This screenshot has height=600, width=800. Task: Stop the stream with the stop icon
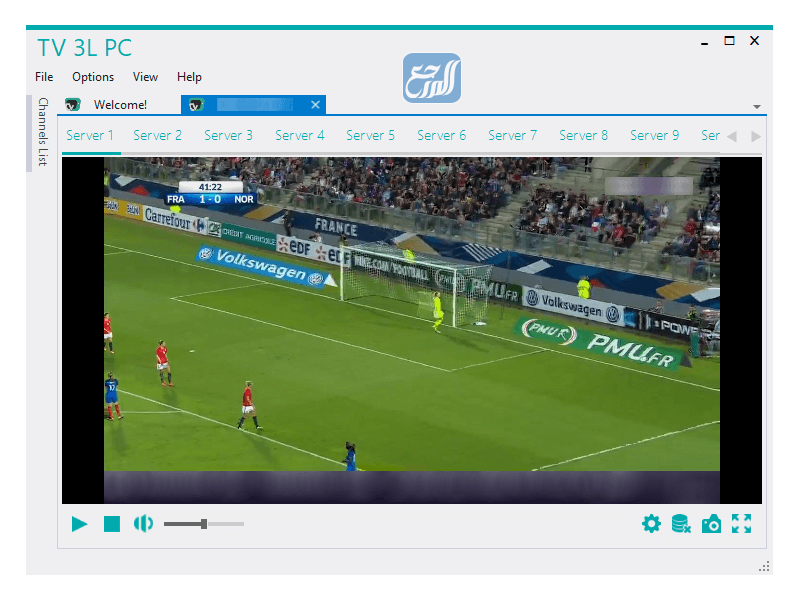(x=112, y=523)
